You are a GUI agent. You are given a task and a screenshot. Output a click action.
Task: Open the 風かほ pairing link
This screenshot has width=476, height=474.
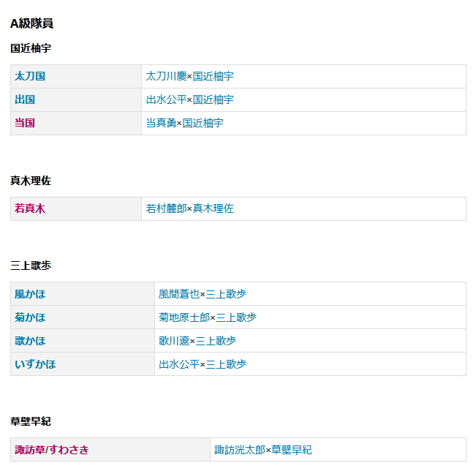pyautogui.click(x=30, y=294)
